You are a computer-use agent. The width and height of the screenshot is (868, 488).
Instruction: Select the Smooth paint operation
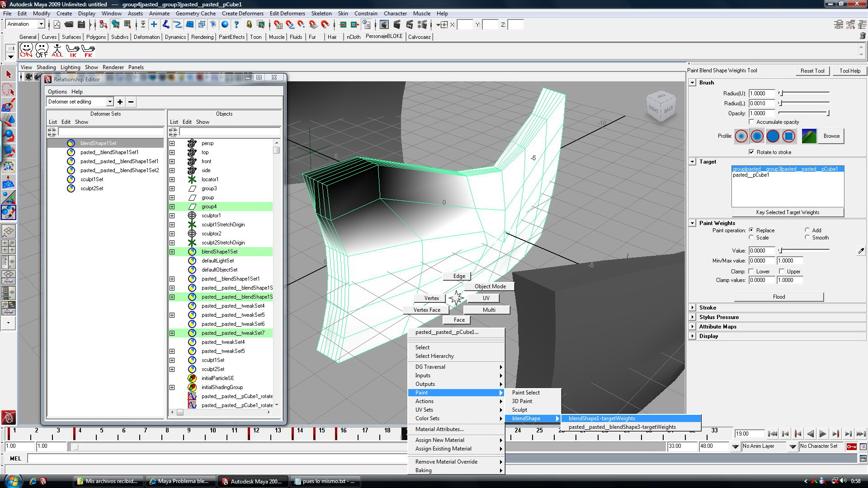[x=807, y=238]
